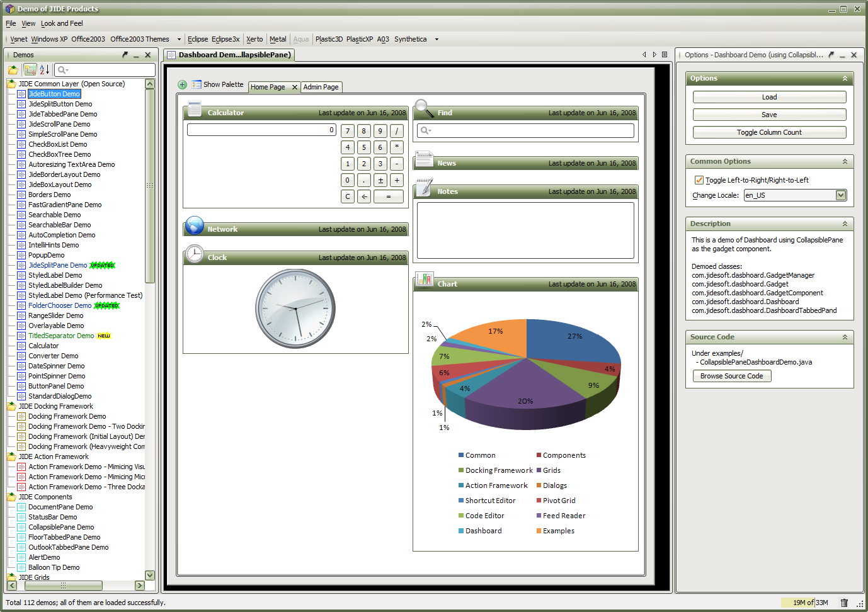Select FolderChooser Demo tree item
The width and height of the screenshot is (868, 612).
click(60, 305)
